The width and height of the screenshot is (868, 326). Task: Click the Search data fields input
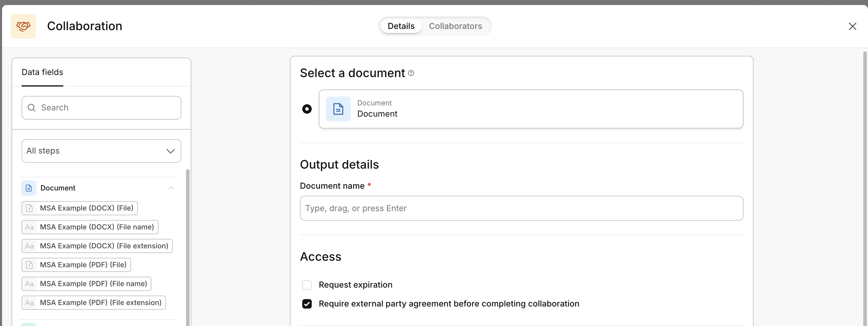pos(101,108)
